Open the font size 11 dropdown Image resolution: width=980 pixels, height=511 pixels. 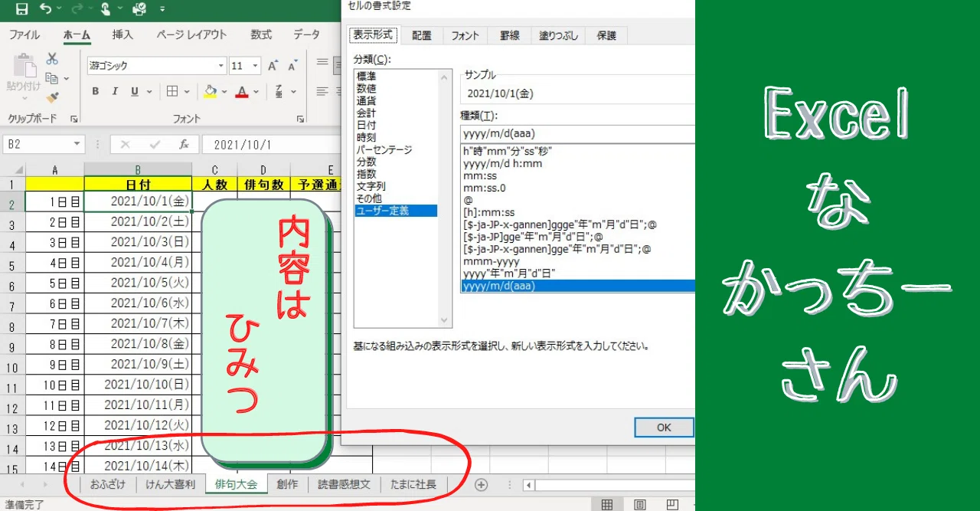point(256,66)
